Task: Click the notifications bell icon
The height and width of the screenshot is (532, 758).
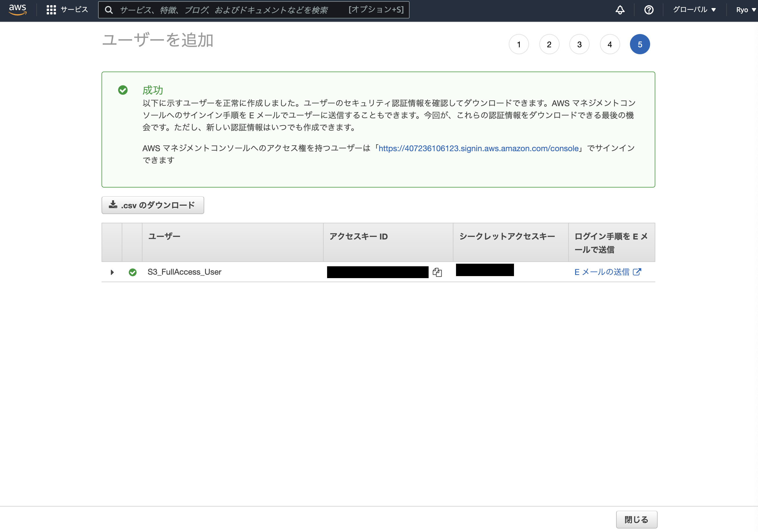Action: 620,10
